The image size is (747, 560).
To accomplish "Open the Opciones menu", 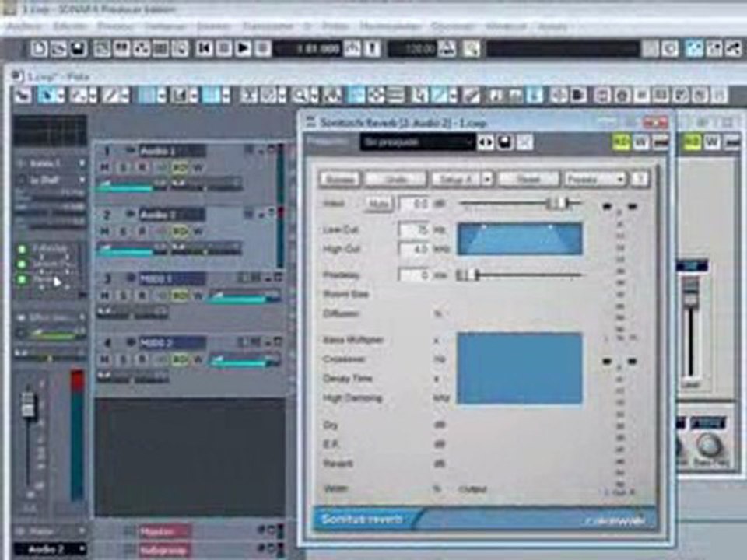I will (x=452, y=26).
